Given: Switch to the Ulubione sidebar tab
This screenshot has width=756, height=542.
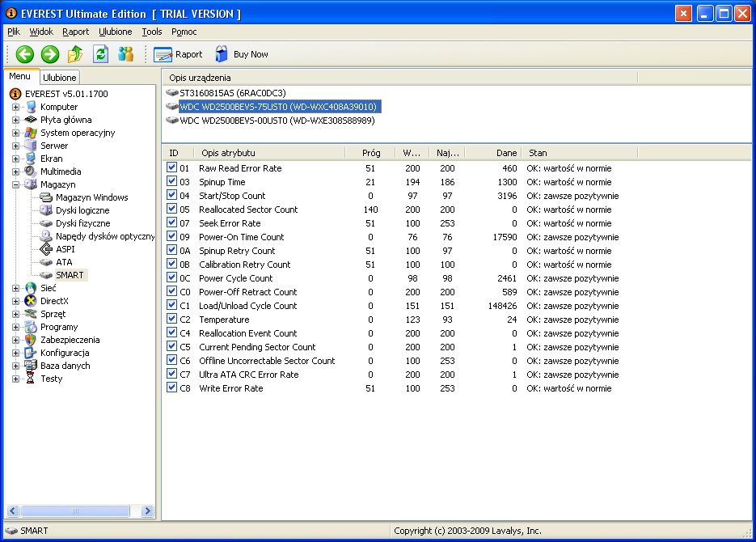Looking at the screenshot, I should [59, 78].
